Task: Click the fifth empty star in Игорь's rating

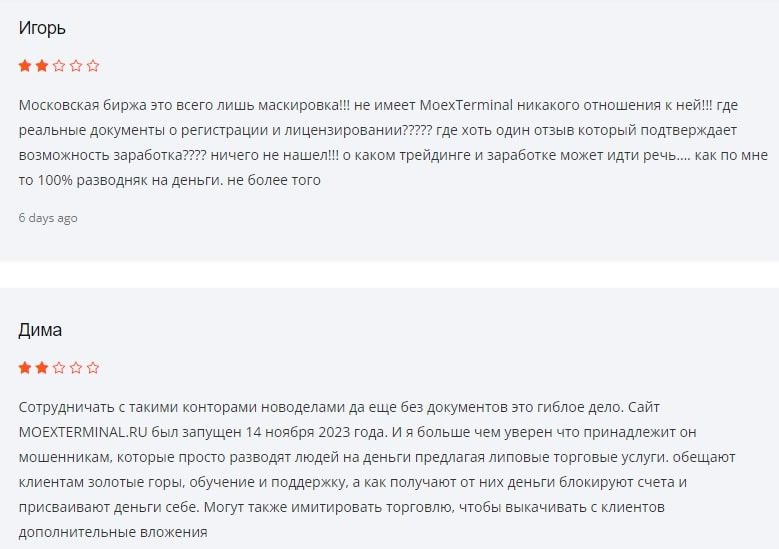Action: tap(93, 66)
